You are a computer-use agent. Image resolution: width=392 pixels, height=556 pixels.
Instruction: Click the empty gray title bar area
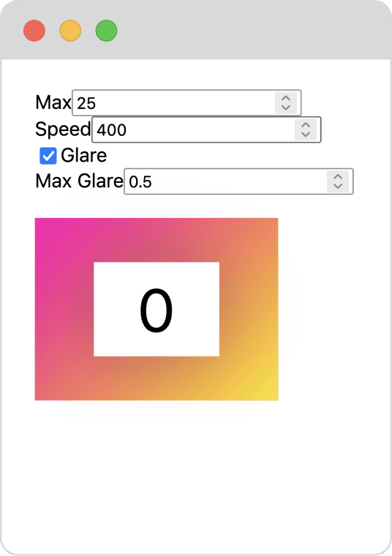click(x=248, y=31)
